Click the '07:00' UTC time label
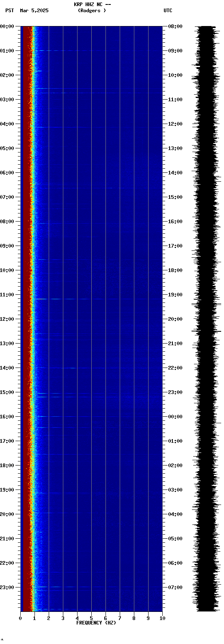 [175, 587]
